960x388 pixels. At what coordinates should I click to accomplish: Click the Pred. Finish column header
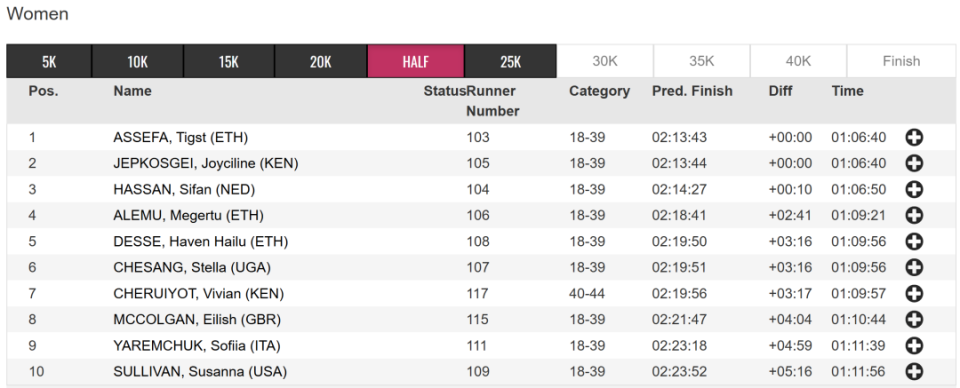point(692,91)
